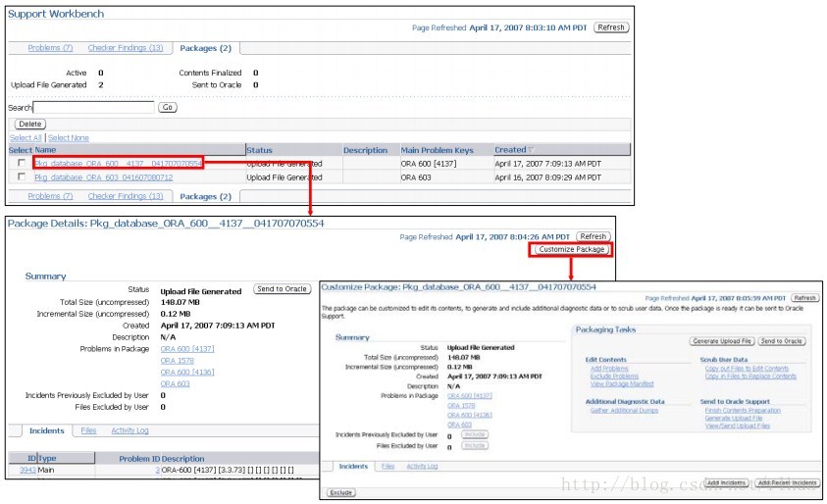Click the Select None link
This screenshot has width=827, height=504.
(x=69, y=137)
